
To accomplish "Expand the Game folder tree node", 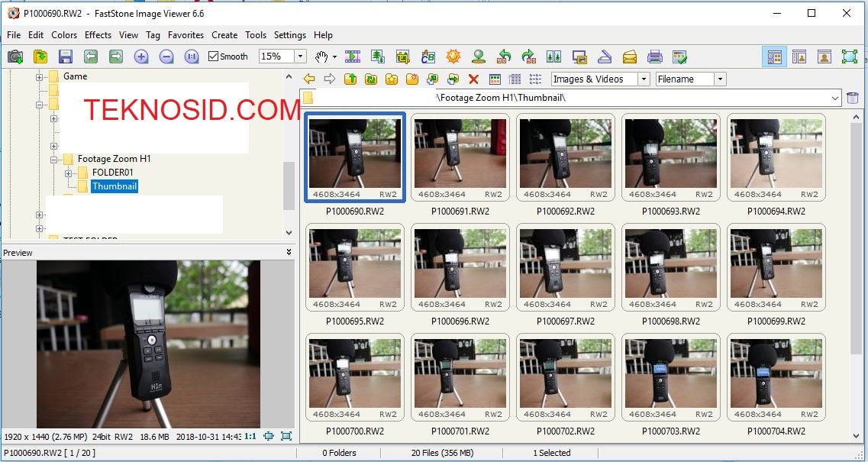I will (39, 77).
